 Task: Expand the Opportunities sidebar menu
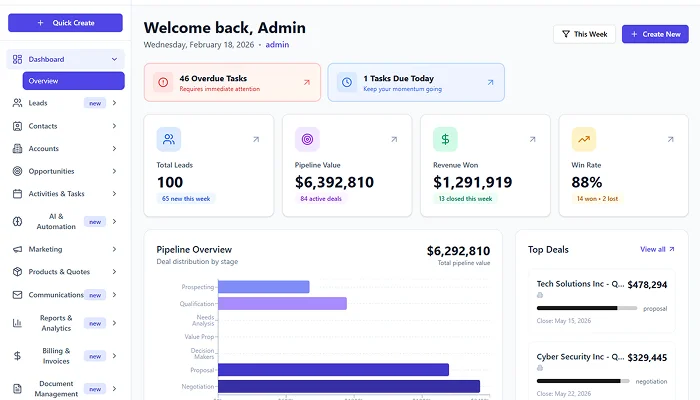click(114, 171)
